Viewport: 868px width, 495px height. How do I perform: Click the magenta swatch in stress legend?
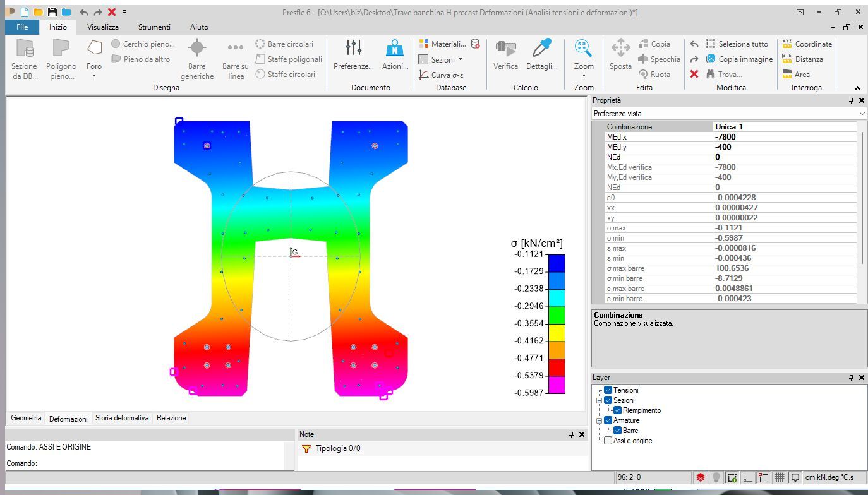tap(557, 385)
